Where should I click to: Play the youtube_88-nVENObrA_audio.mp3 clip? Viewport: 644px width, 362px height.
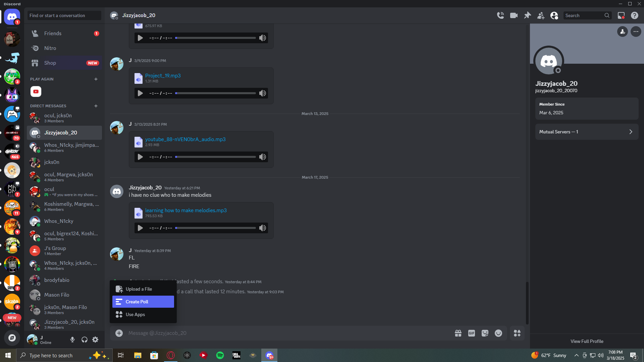(x=140, y=157)
